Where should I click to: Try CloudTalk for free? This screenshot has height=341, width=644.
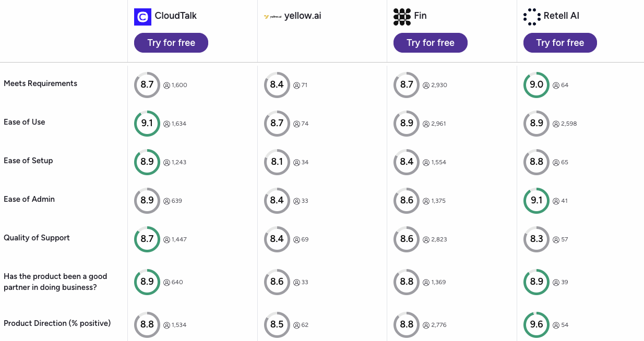pyautogui.click(x=171, y=43)
